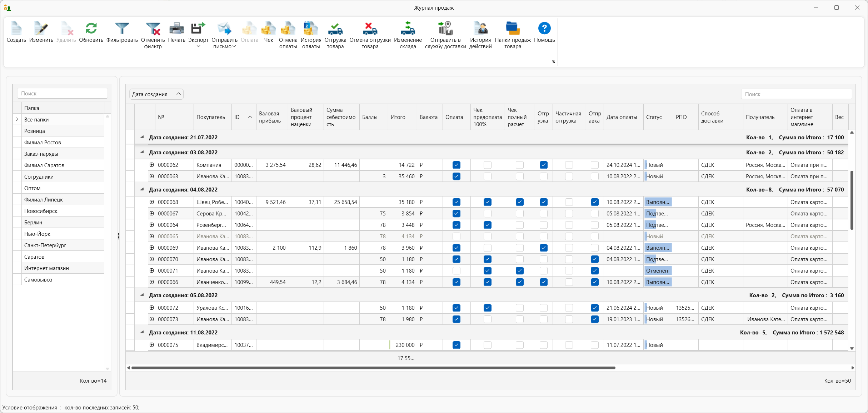Toggle Чек предоплата 100% checkbox for order 0000072

pos(487,308)
